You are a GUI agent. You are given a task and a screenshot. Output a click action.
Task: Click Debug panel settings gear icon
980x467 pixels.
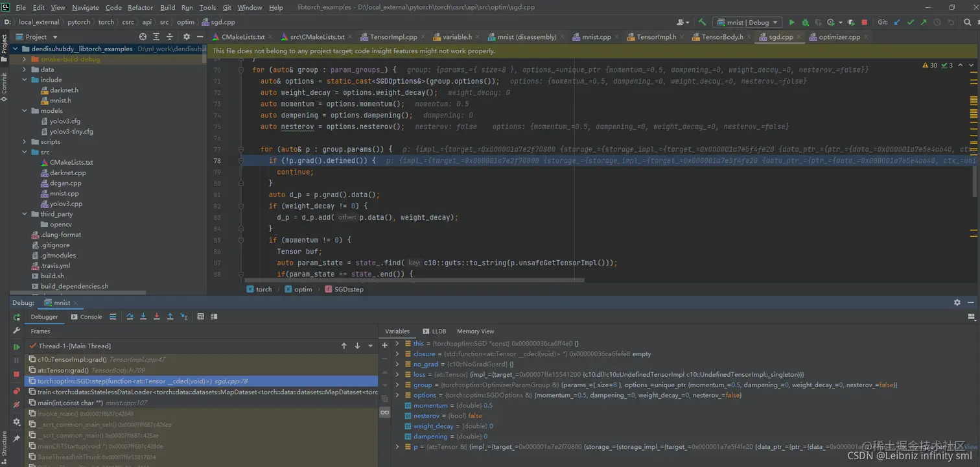click(x=957, y=302)
